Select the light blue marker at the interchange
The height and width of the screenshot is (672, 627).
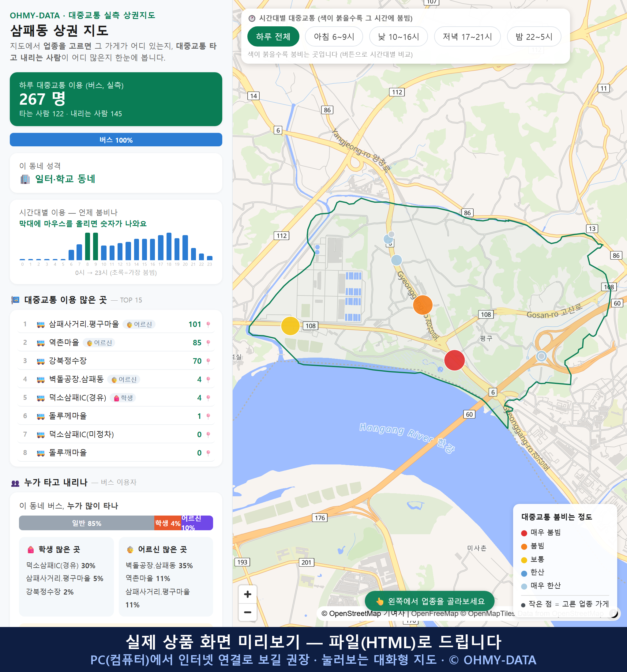tap(542, 356)
